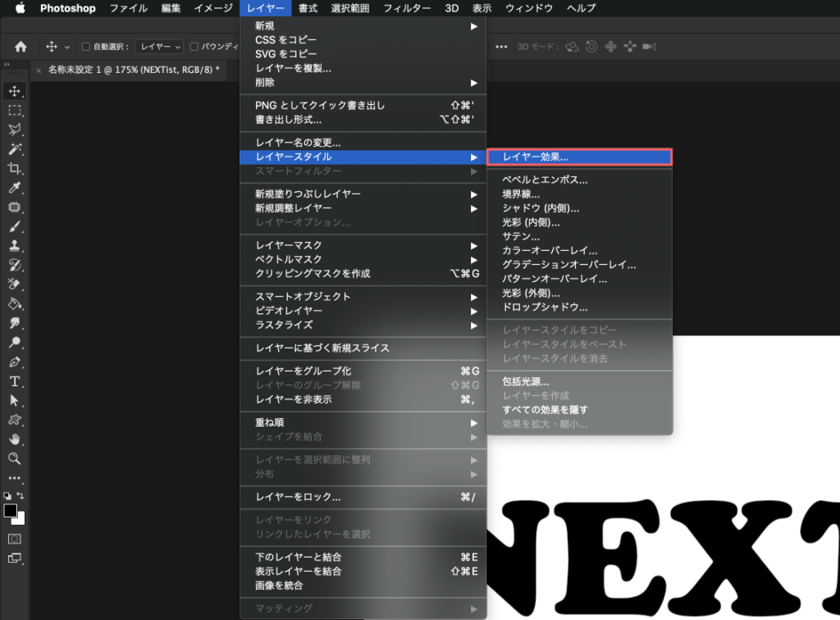This screenshot has width=840, height=620.
Task: Expand the 削除 submenu
Action: [363, 83]
